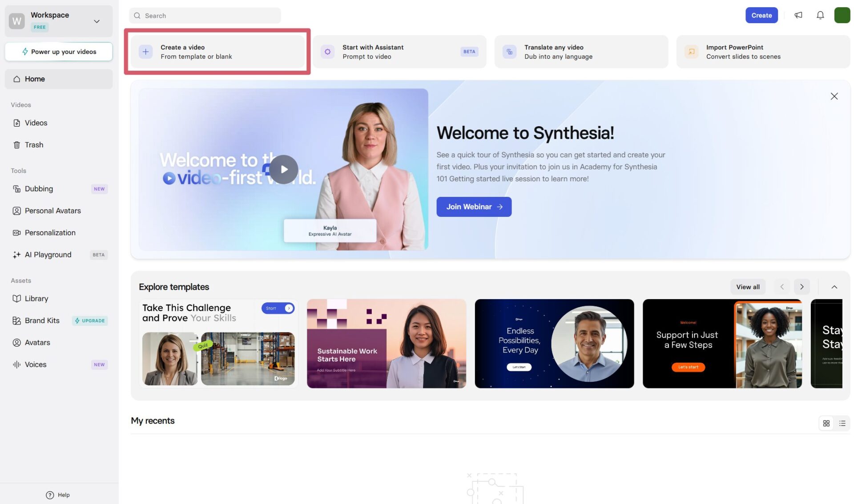Click the Kayla Expressive AI Avatar label
854x504 pixels.
330,231
